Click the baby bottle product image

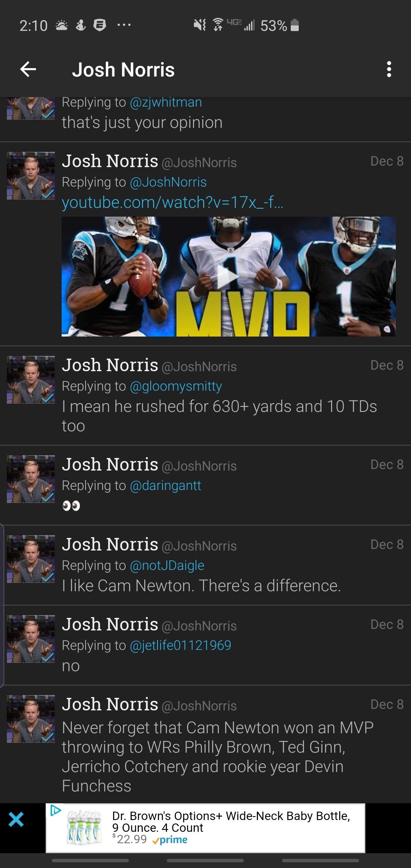(x=84, y=828)
